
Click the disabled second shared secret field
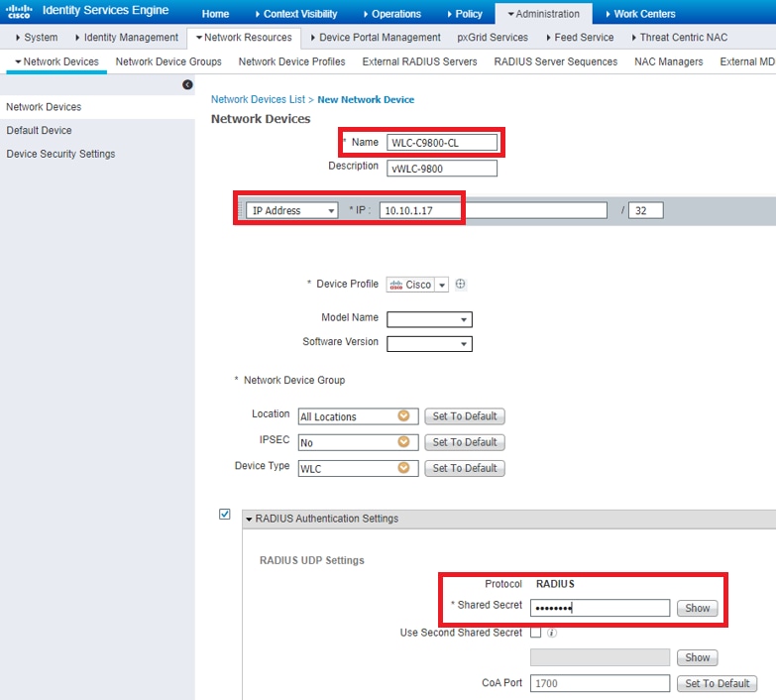tap(600, 657)
